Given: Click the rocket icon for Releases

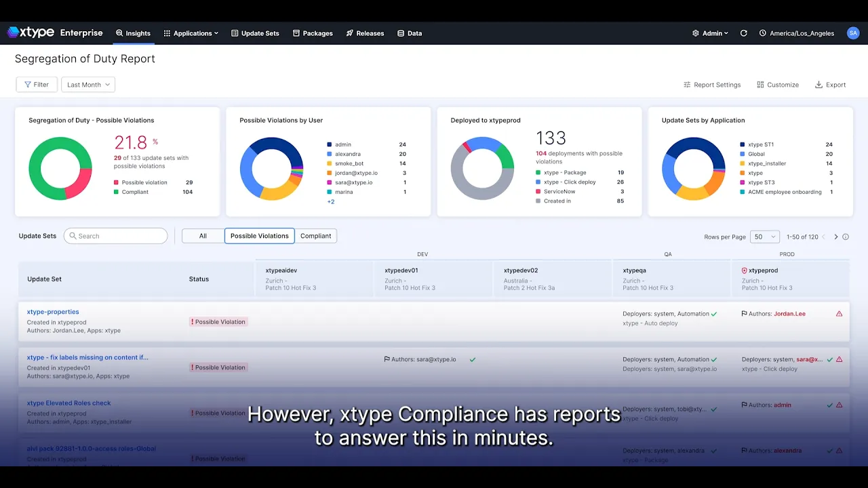Looking at the screenshot, I should (350, 33).
